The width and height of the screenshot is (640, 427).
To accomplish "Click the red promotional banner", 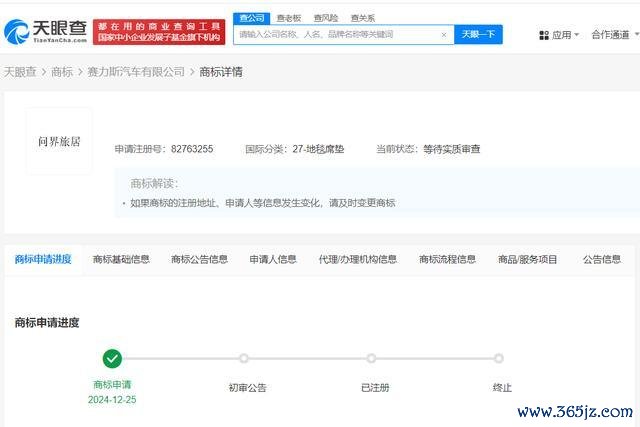I will pyautogui.click(x=159, y=32).
